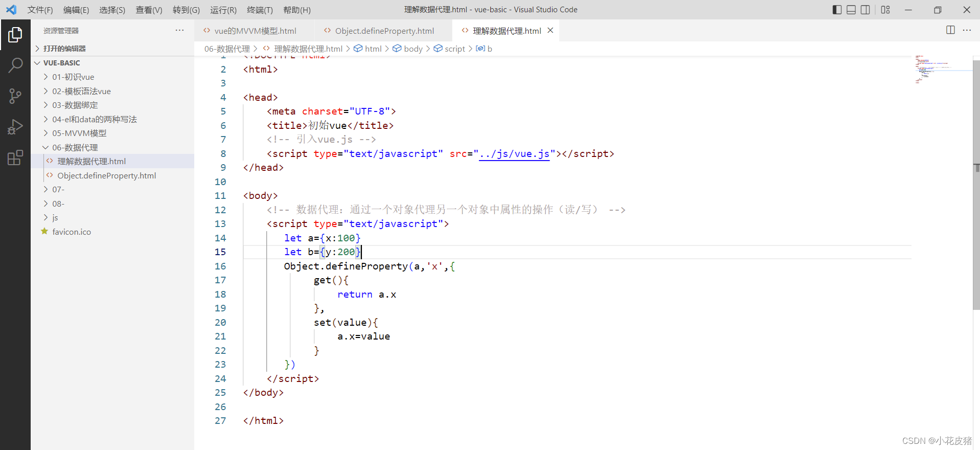
Task: Toggle the primary sidebar layout icon
Action: (837, 10)
